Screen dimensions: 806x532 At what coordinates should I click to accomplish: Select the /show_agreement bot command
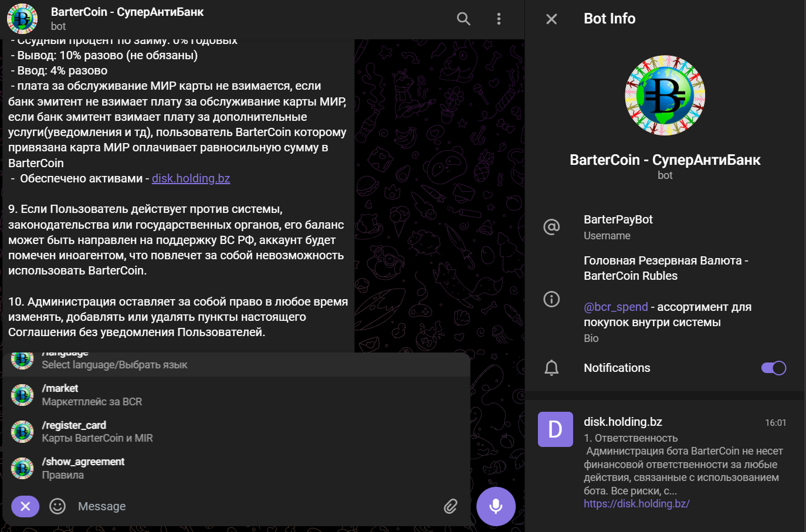coord(237,468)
